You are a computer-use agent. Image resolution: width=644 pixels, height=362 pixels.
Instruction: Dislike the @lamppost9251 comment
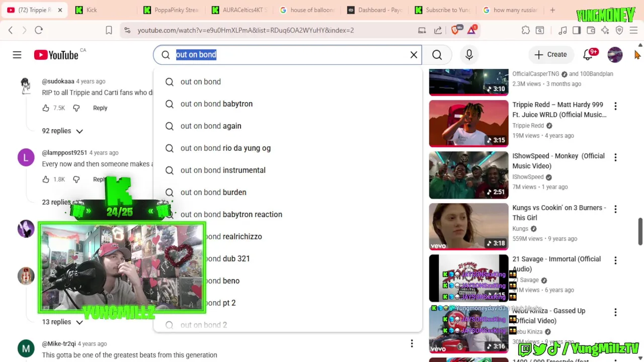coord(76,179)
